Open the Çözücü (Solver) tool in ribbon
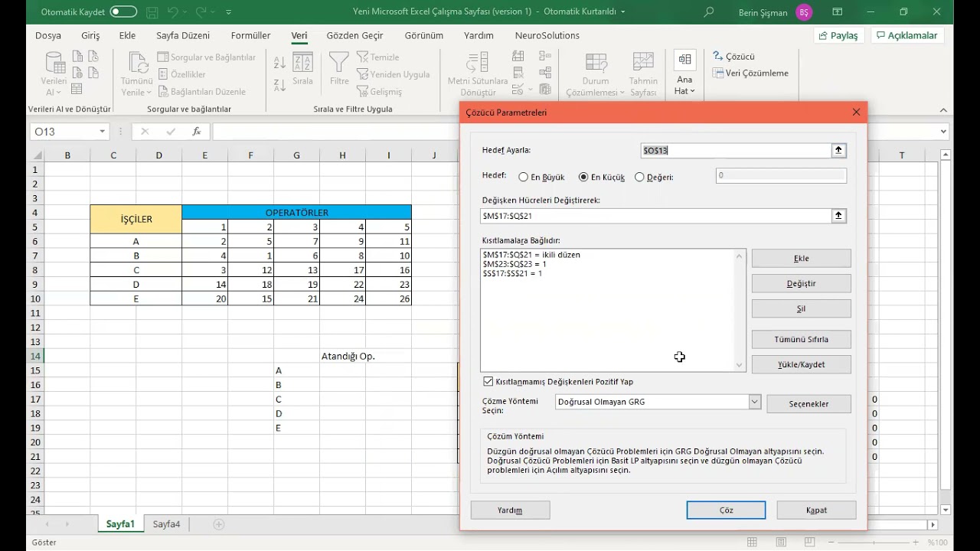Screen dimensions: 980x551 tap(733, 57)
